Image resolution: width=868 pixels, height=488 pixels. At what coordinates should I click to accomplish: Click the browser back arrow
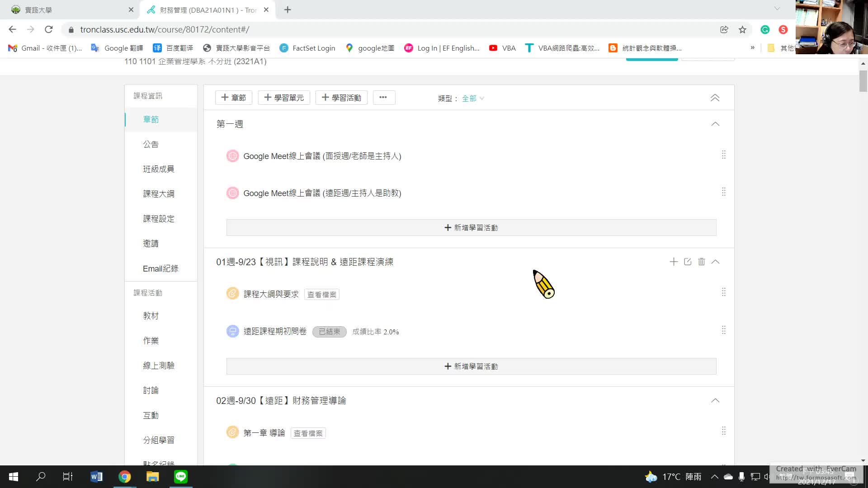[12, 29]
